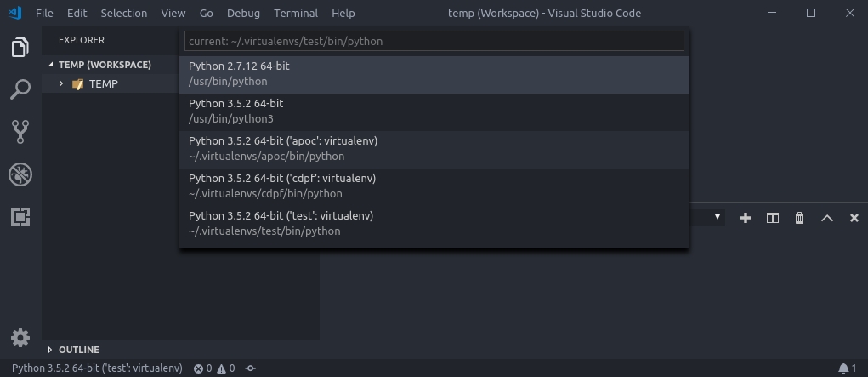
Task: Open the Source Control view
Action: (20, 132)
